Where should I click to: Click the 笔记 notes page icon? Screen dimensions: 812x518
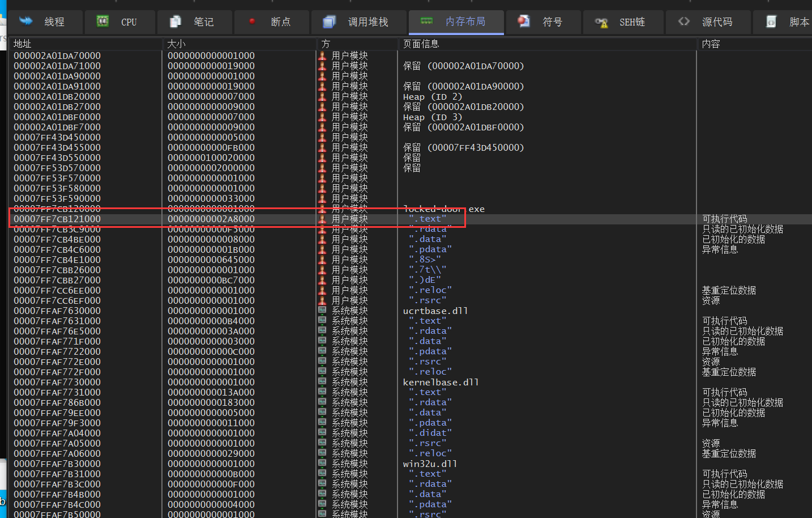[176, 22]
